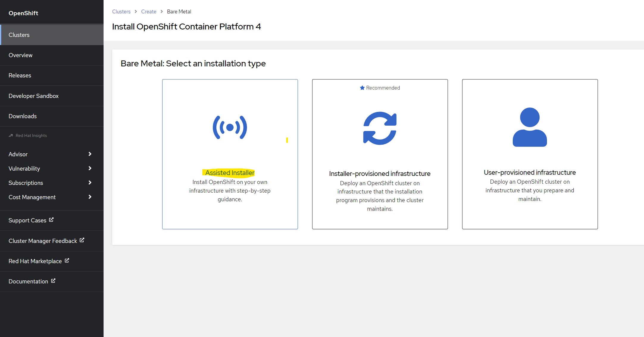Click the Recommended star icon
The height and width of the screenshot is (337, 644).
pos(362,88)
